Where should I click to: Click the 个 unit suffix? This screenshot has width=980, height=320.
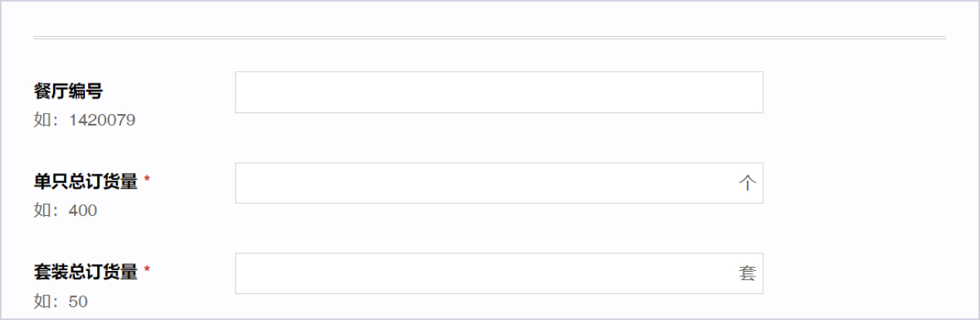pos(747,184)
